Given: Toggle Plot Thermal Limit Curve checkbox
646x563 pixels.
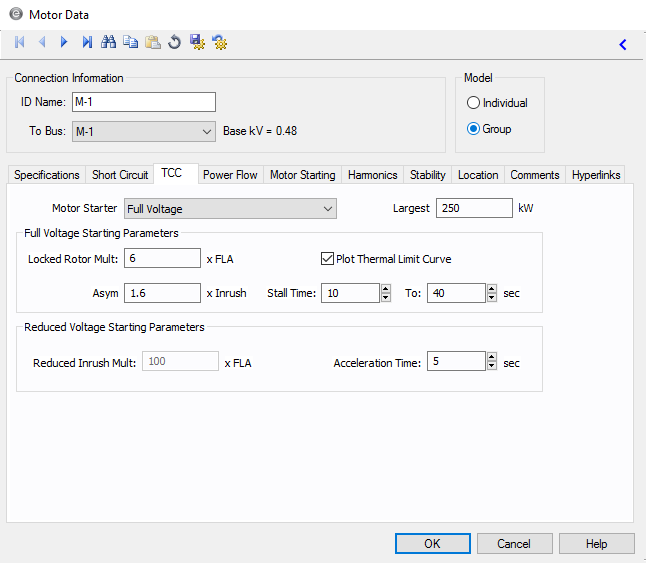Looking at the screenshot, I should 327,259.
